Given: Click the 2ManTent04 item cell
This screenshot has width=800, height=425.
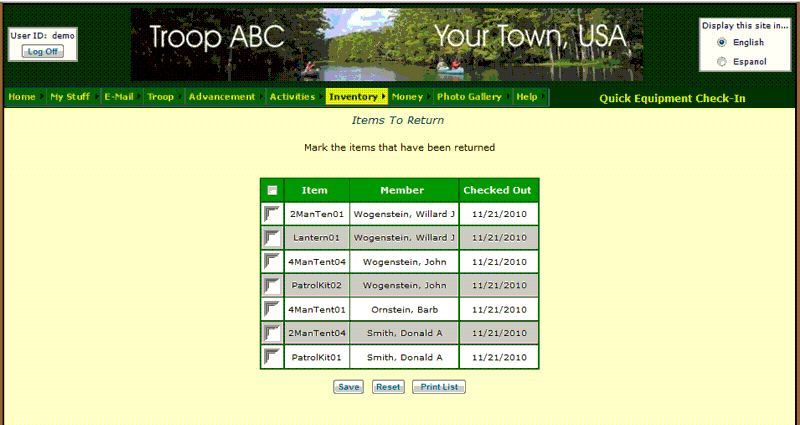Looking at the screenshot, I should click(317, 333).
